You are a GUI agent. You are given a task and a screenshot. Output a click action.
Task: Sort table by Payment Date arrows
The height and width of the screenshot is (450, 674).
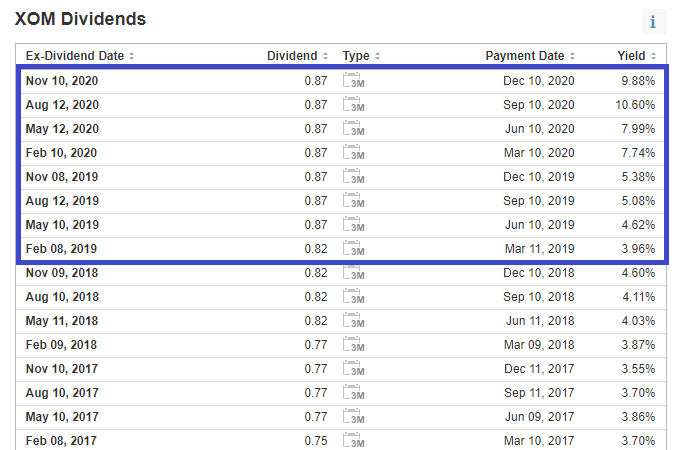573,56
